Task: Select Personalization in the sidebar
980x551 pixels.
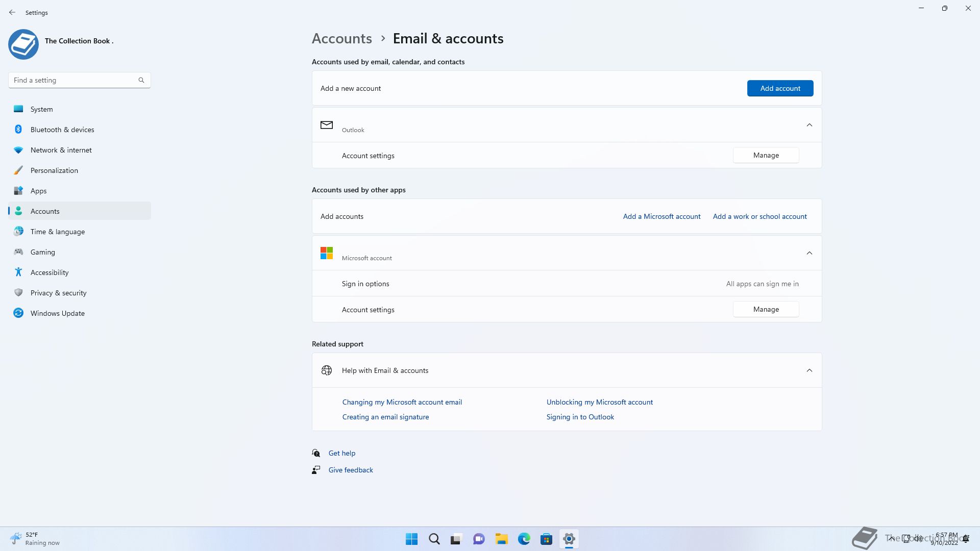Action: click(54, 170)
